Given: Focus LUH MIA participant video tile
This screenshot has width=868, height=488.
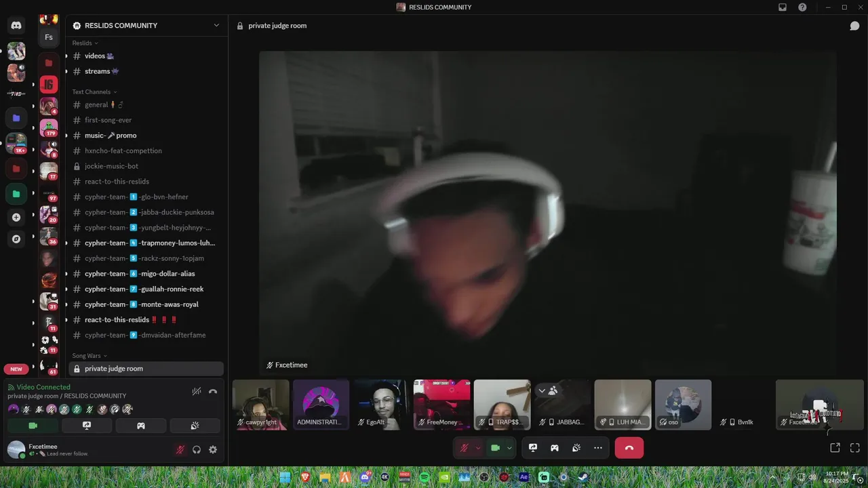Looking at the screenshot, I should point(623,405).
